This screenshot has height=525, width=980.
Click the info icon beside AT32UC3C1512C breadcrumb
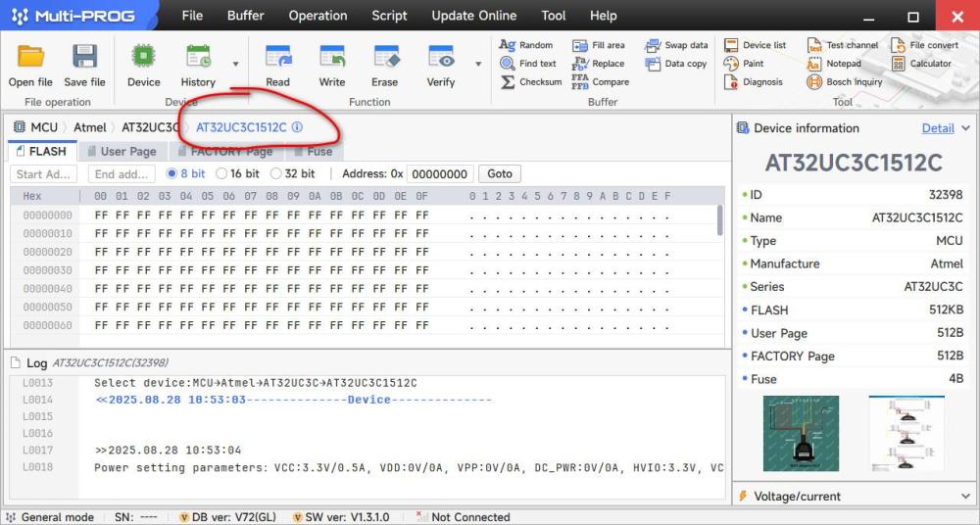pyautogui.click(x=298, y=127)
